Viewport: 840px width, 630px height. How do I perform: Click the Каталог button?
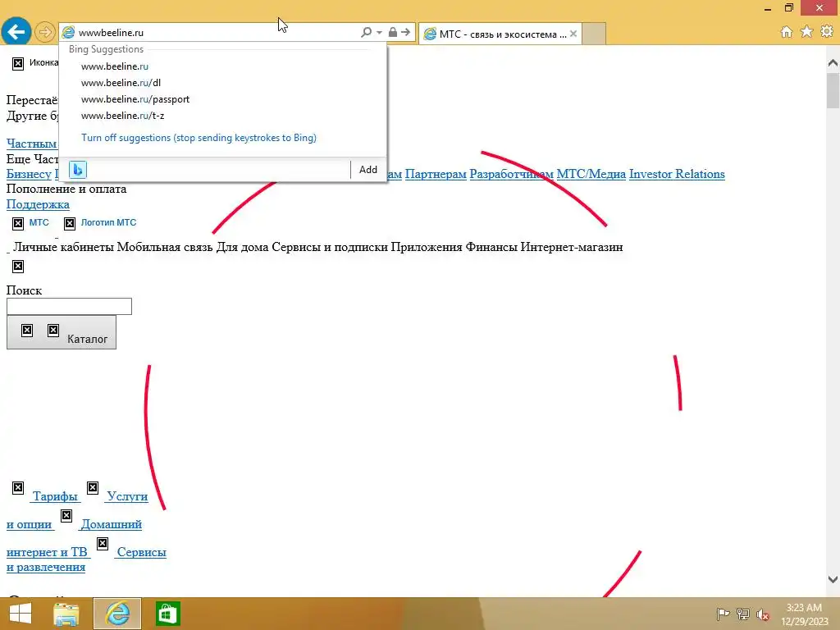click(x=62, y=333)
